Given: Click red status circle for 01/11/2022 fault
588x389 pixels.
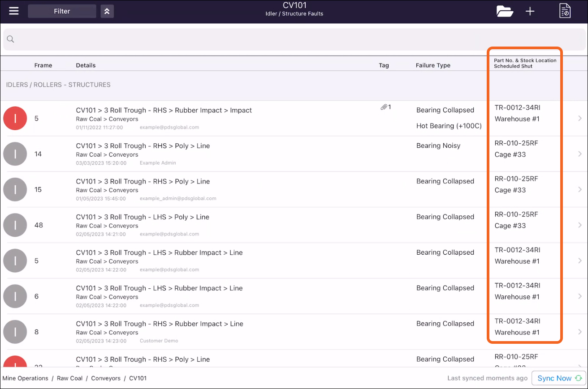Looking at the screenshot, I should (15, 118).
